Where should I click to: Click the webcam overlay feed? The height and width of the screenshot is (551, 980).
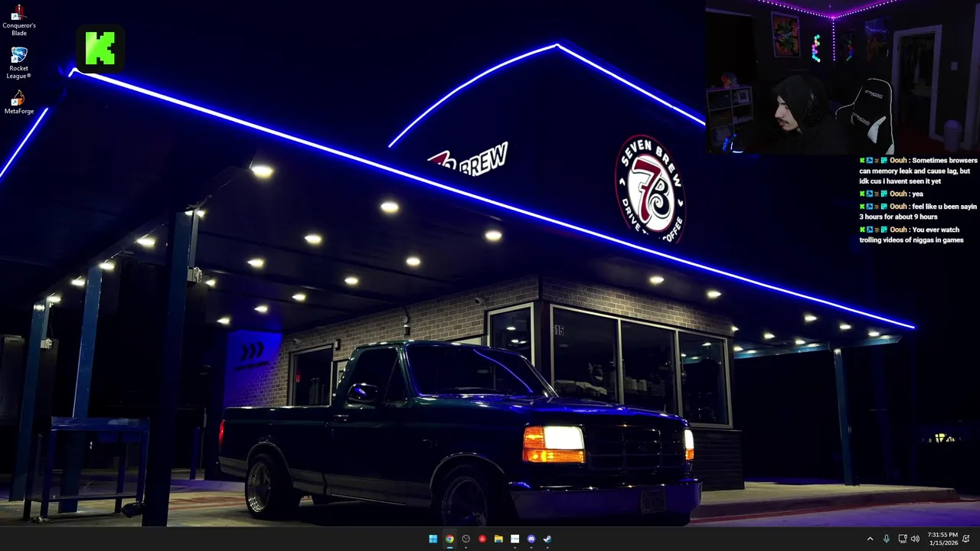[x=842, y=77]
